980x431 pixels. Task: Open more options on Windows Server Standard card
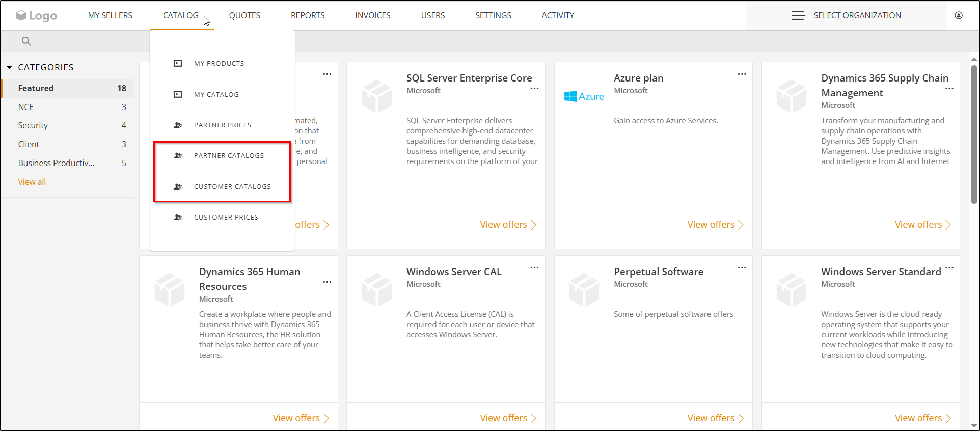(x=949, y=268)
